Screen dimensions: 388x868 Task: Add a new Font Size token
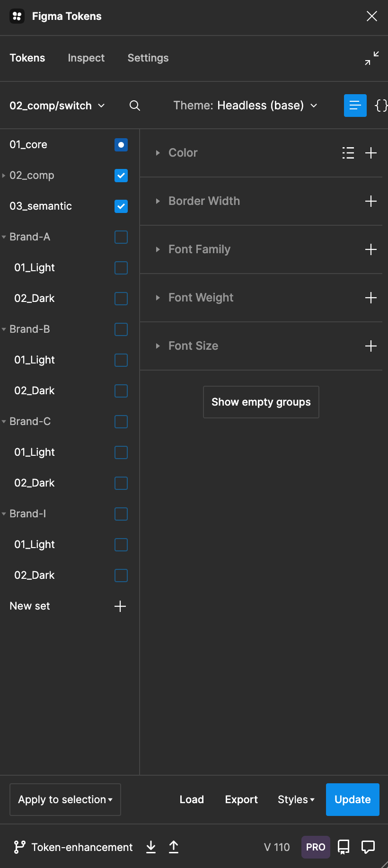(371, 346)
